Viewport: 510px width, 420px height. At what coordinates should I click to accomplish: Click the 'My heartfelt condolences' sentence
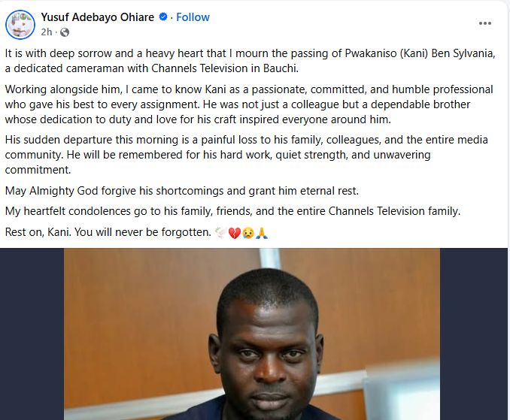233,211
